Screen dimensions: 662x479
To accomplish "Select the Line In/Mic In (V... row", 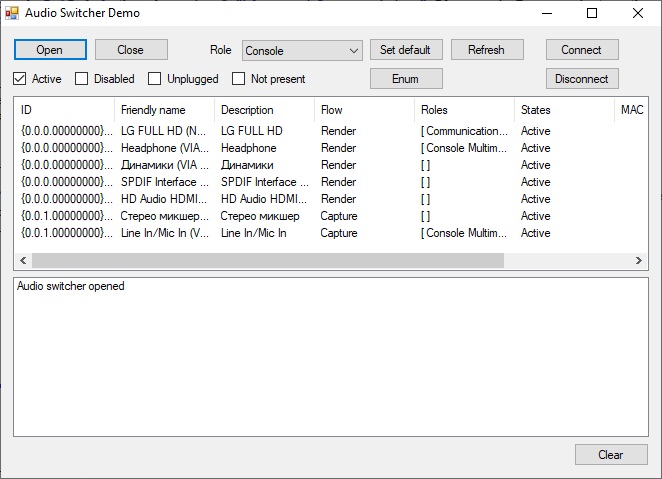I will (331, 233).
